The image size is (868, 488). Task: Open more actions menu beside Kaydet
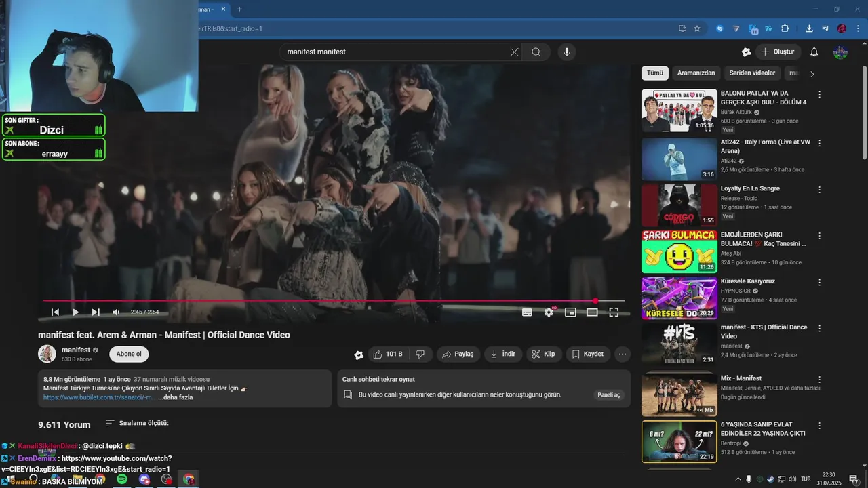[622, 354]
